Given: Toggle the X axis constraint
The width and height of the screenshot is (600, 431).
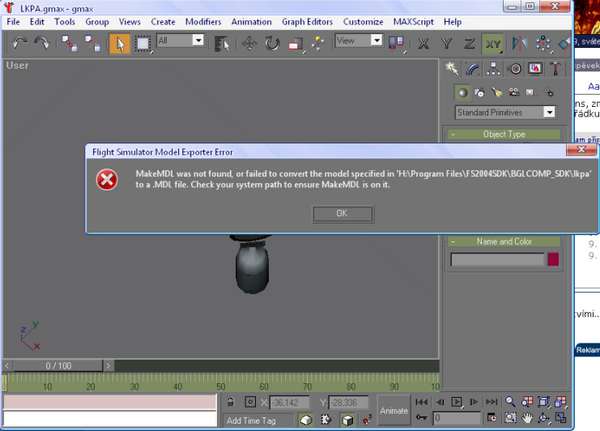Looking at the screenshot, I should click(x=424, y=43).
